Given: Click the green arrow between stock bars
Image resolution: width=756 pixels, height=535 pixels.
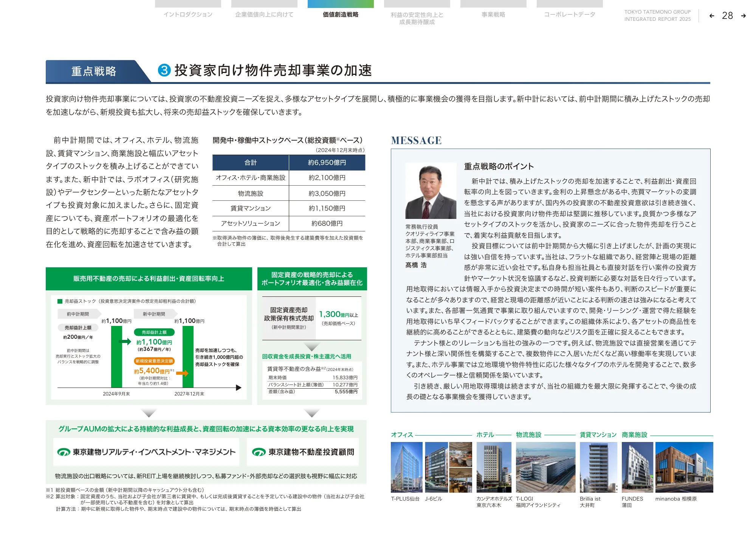Looking at the screenshot, I should pyautogui.click(x=125, y=341).
